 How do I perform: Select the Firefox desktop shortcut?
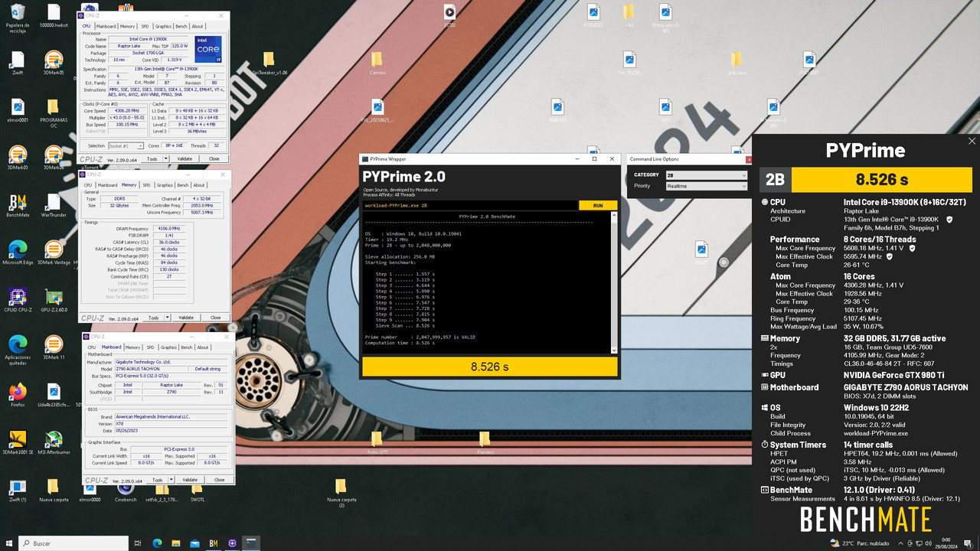pyautogui.click(x=18, y=396)
